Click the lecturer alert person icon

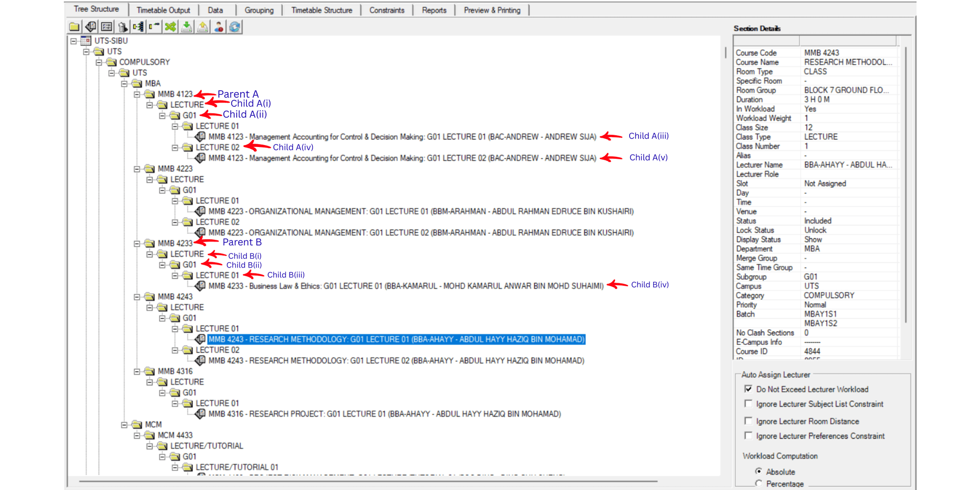(219, 26)
